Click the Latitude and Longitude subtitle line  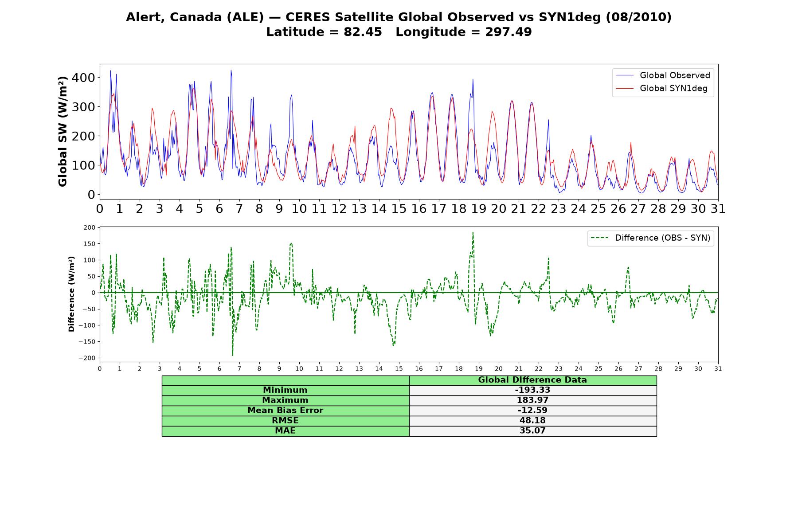[x=399, y=32]
